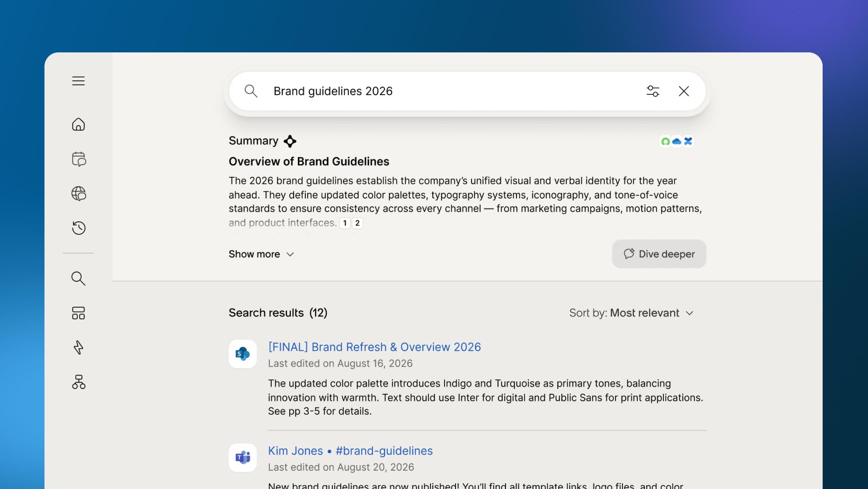Open the hamburger menu in sidebar
Screen dimensions: 868x489
(x=79, y=81)
